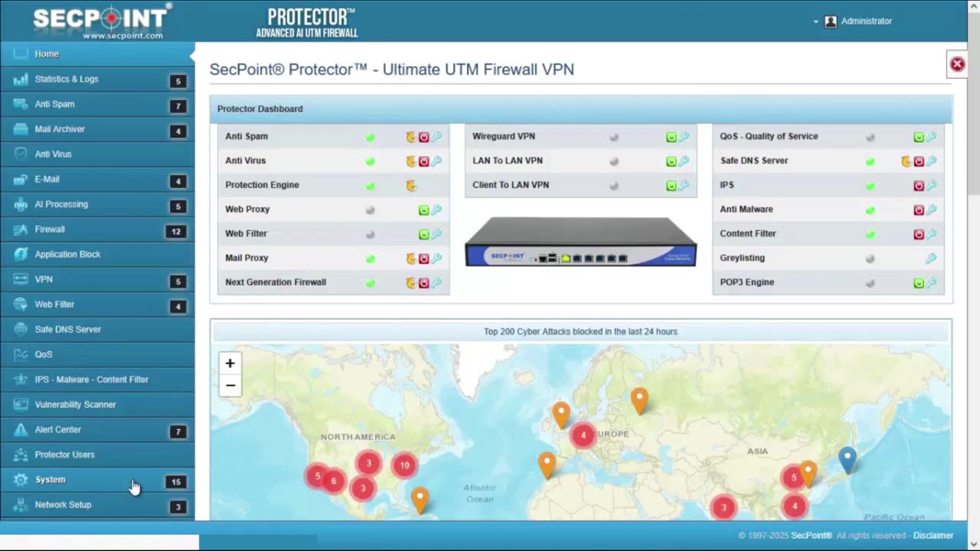
Task: Click the orange pin over Spain
Action: [547, 465]
